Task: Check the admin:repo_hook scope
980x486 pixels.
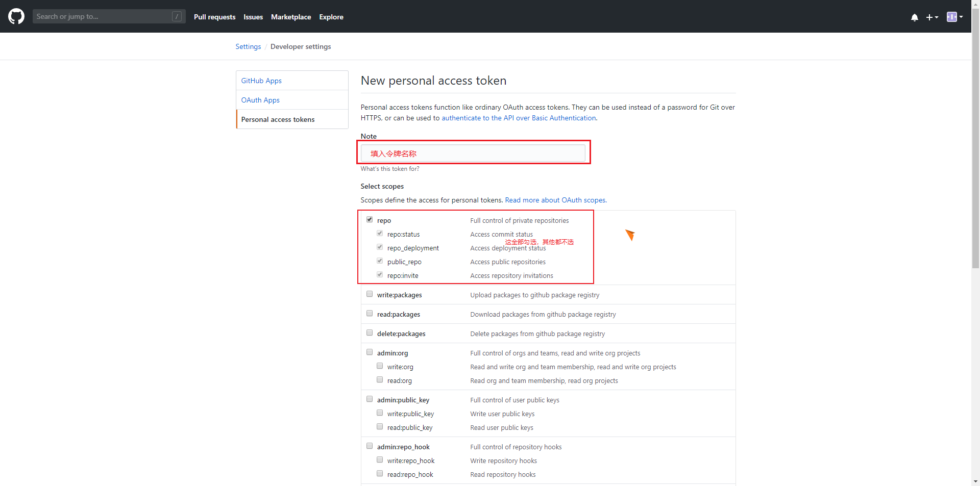Action: (369, 446)
